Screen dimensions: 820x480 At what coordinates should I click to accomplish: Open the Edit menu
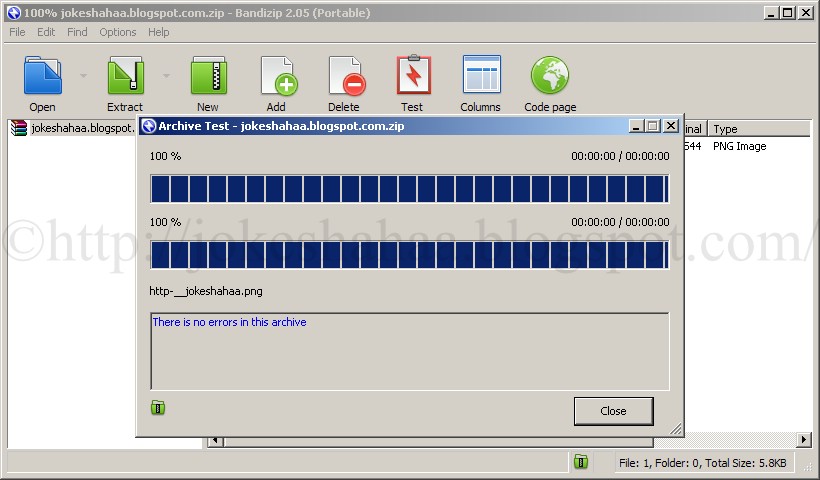46,32
